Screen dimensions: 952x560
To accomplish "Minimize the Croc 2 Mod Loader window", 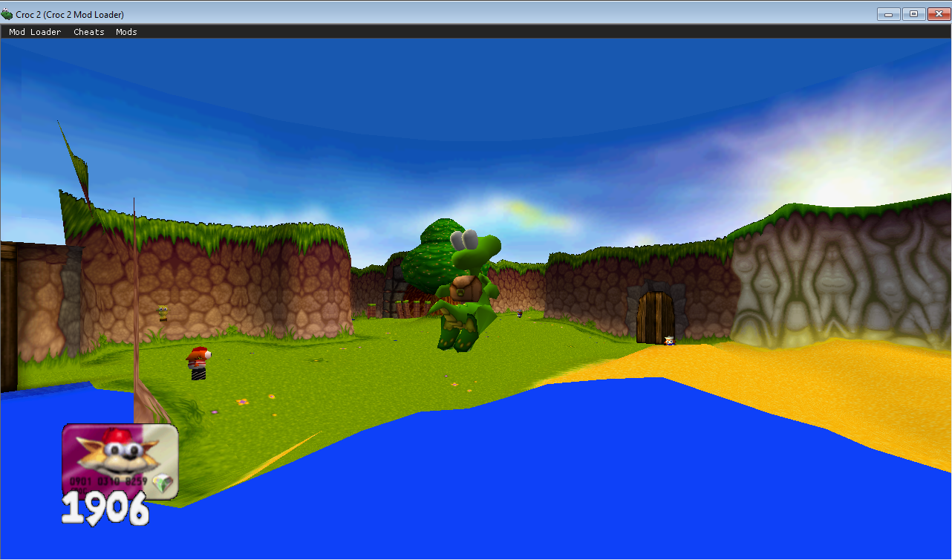I will pyautogui.click(x=888, y=14).
